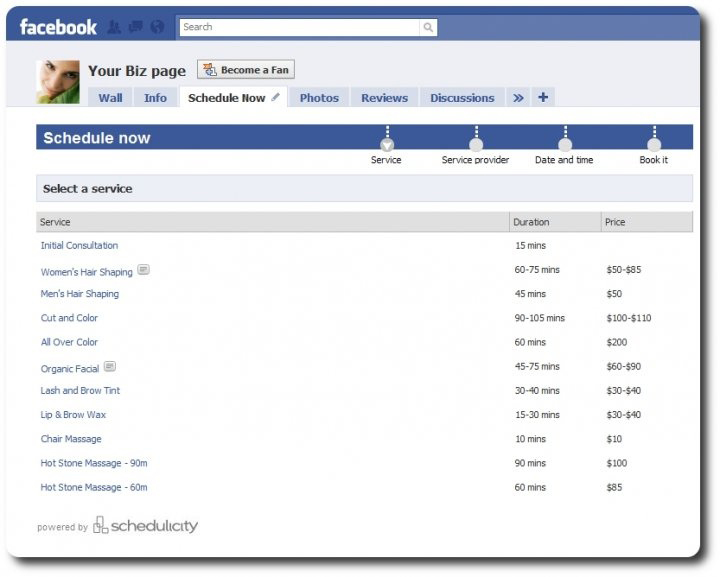Click the 15 mins duration cell

point(530,246)
